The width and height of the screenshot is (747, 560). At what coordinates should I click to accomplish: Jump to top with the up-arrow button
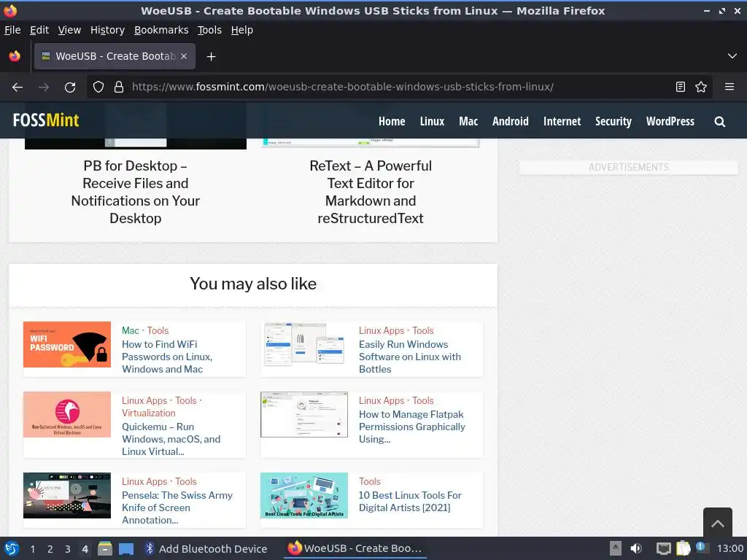pyautogui.click(x=718, y=524)
